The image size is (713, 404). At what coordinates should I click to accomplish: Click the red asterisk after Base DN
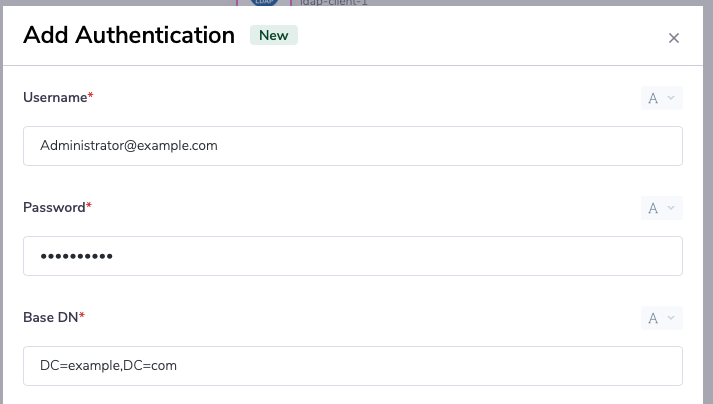pos(82,316)
